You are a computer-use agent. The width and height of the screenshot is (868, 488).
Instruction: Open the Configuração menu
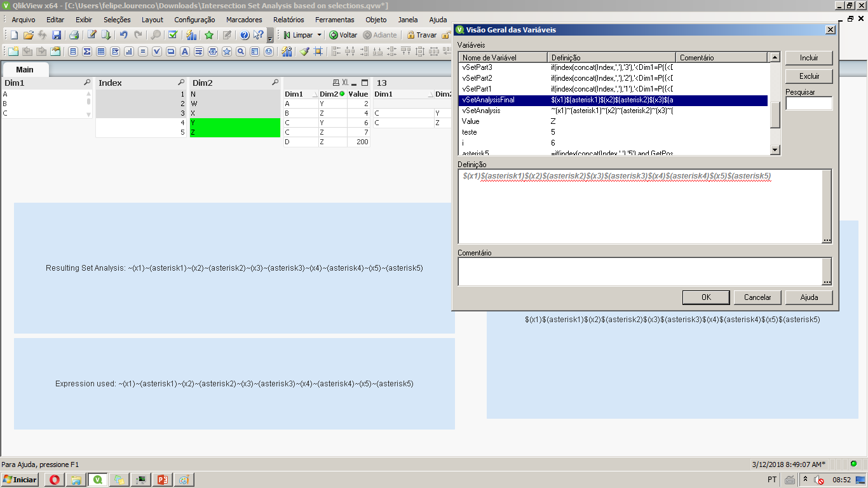tap(194, 20)
